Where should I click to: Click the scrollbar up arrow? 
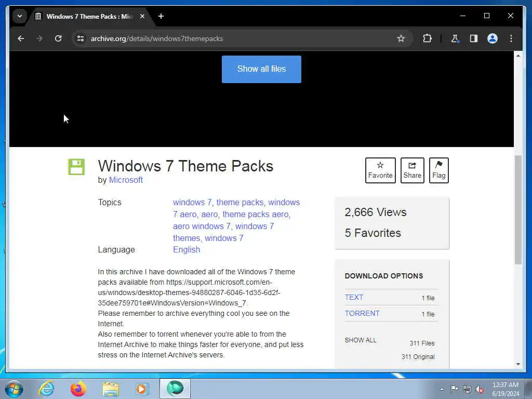(518, 56)
